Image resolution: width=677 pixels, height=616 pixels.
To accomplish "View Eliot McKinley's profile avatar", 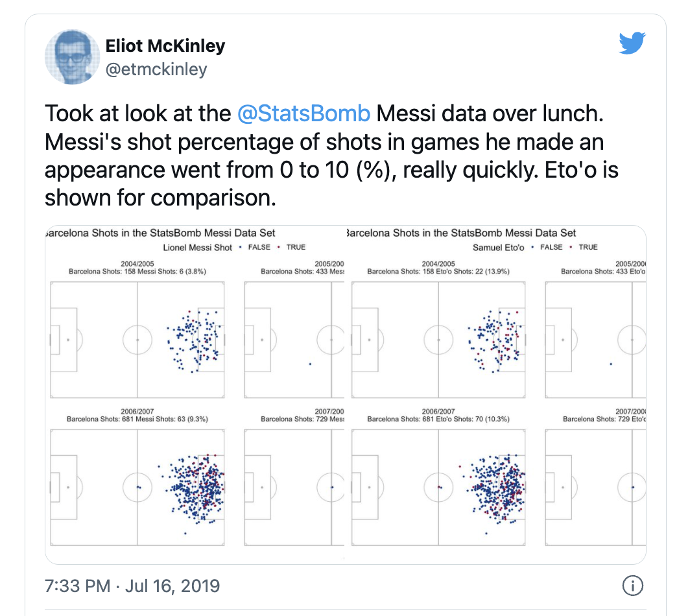I will point(72,57).
